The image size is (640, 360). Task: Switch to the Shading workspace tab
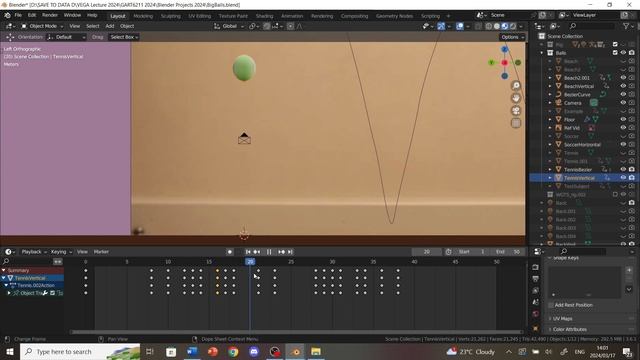pos(264,16)
